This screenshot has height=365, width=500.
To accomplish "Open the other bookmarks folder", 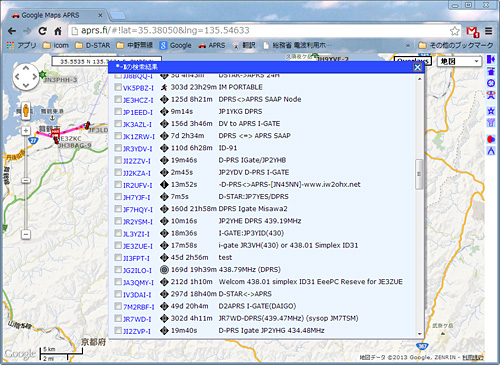I will (456, 45).
